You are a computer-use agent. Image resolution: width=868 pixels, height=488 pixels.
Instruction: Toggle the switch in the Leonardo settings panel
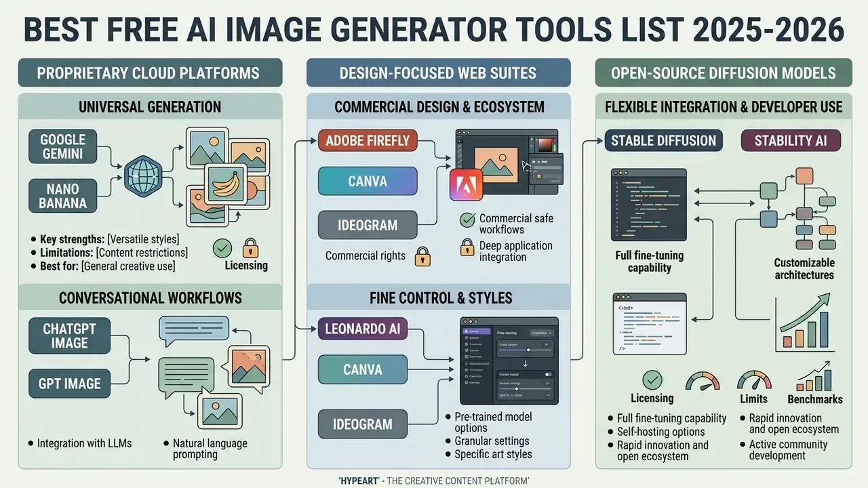click(x=547, y=374)
